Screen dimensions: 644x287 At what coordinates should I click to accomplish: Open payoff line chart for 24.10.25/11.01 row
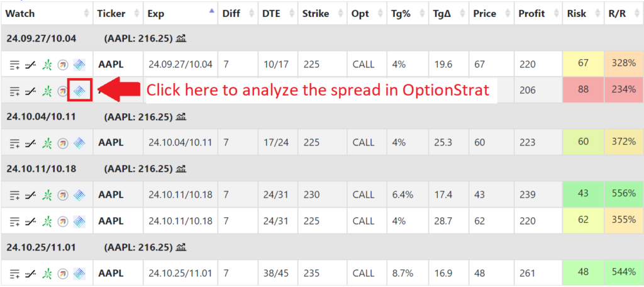click(30, 273)
